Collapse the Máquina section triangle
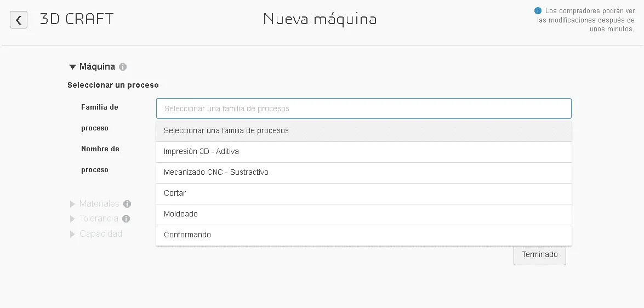Viewport: 644px width, 308px height. click(x=72, y=67)
